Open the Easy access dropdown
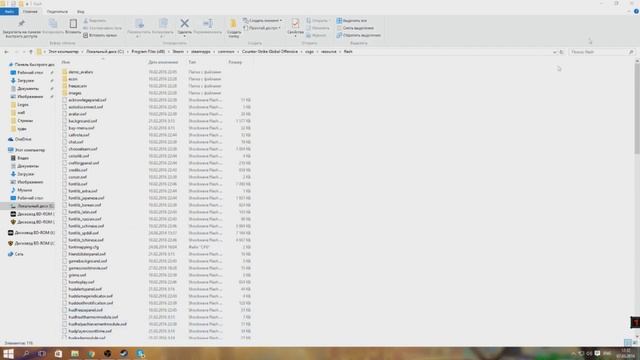The width and height of the screenshot is (640, 360). click(x=262, y=28)
